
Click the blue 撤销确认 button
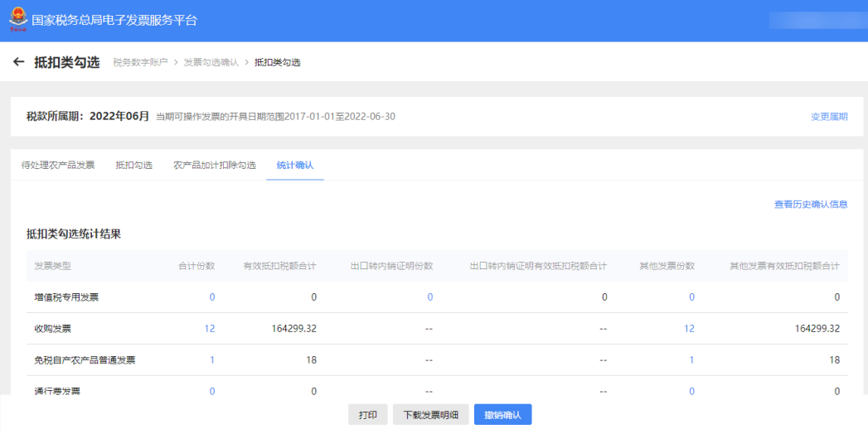[x=502, y=415]
